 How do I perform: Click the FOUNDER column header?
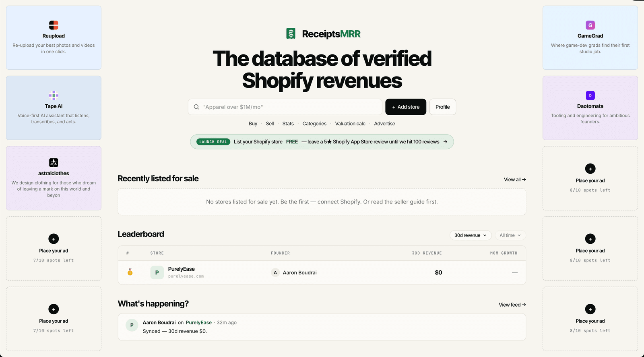[x=280, y=253]
